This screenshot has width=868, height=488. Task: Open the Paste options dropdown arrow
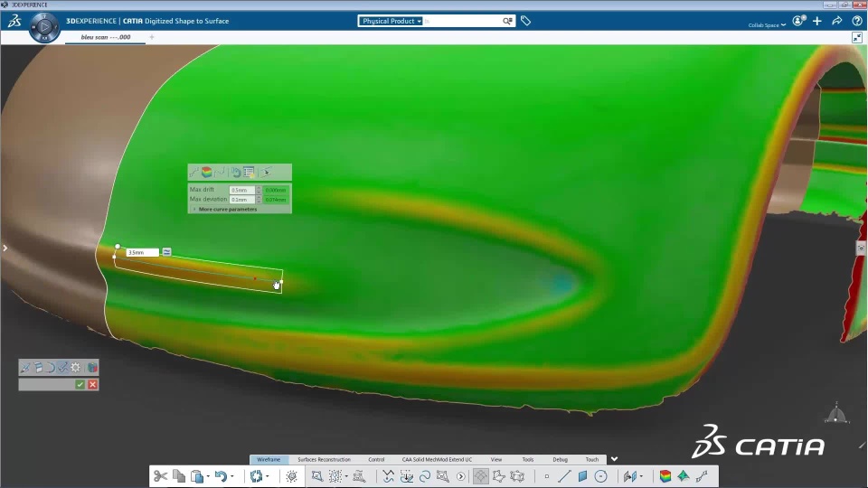(x=208, y=476)
